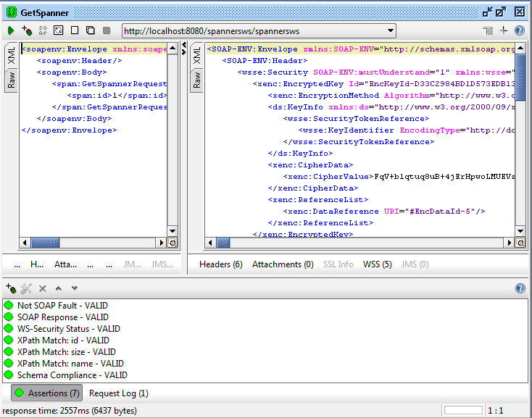Click the xenc:CipherValue line in response
Viewport: 532px width, 418px height.
click(x=399, y=177)
